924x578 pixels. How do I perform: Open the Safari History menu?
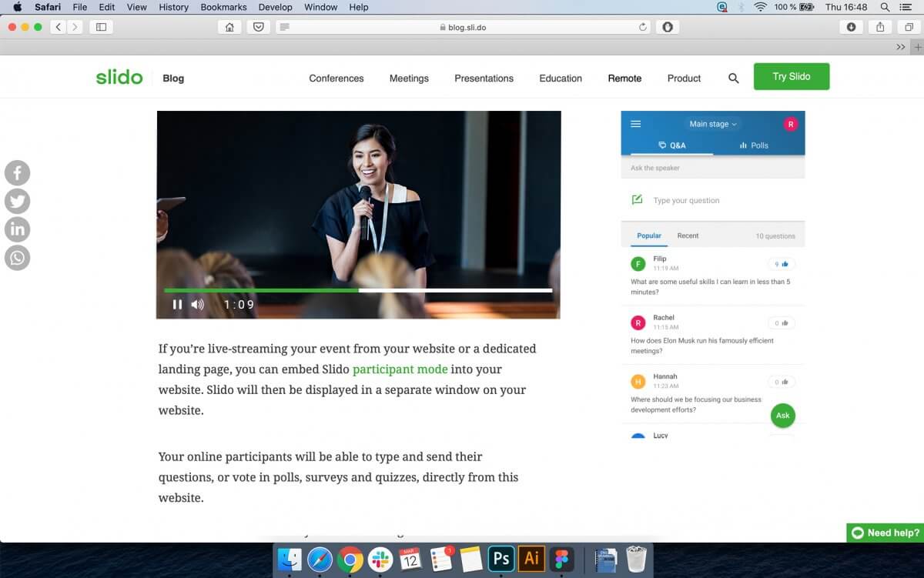point(173,7)
